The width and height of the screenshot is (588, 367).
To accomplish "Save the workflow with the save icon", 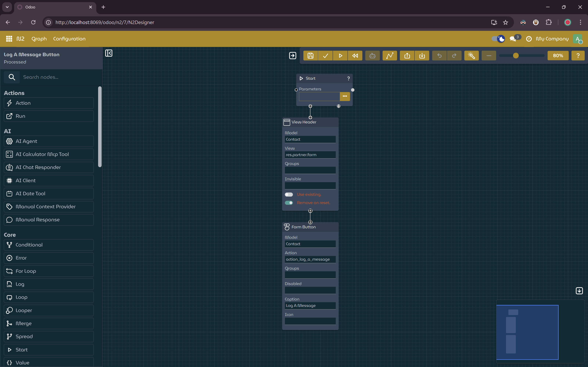I will [310, 56].
